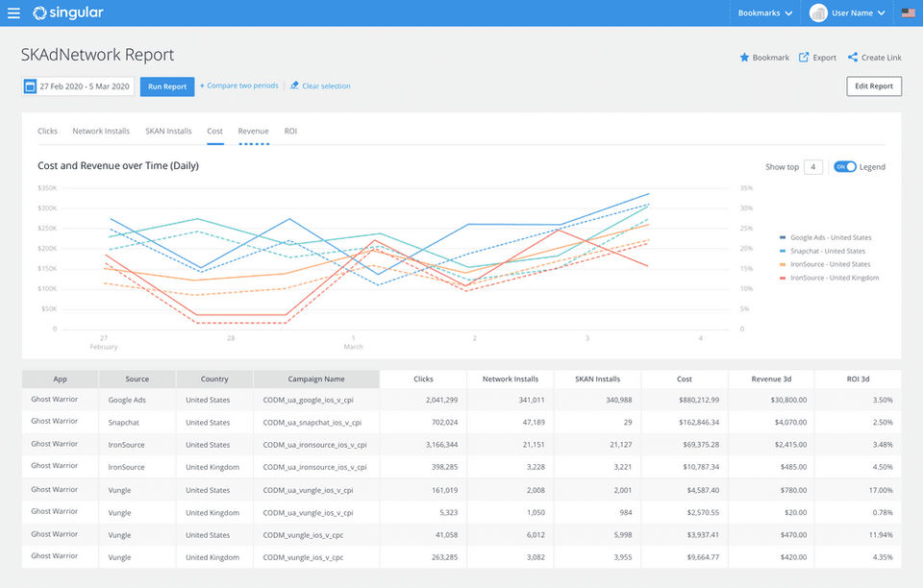Click the calendar icon in date field
923x588 pixels.
coord(30,86)
